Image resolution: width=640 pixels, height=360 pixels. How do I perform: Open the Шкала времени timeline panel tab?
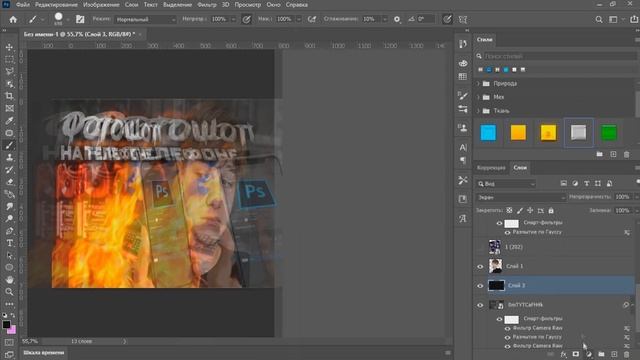[x=44, y=353]
